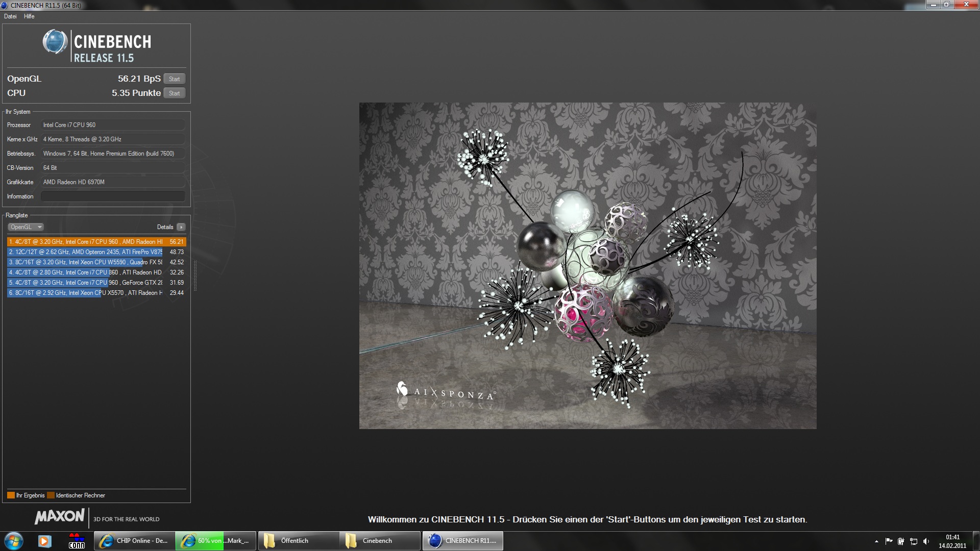980x551 pixels.
Task: Open the Datei menu
Action: coord(10,16)
